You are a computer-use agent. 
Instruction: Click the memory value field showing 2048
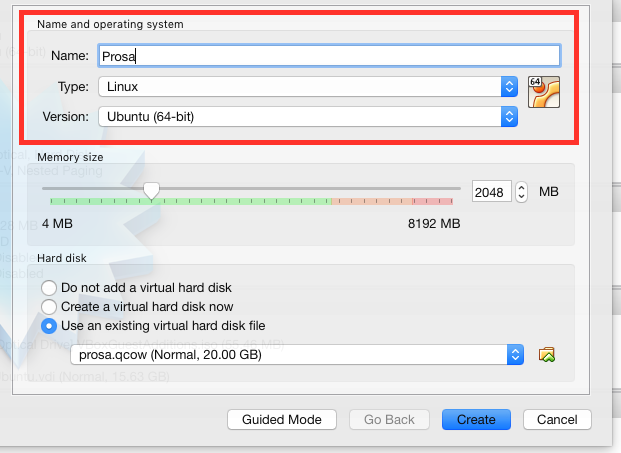(491, 192)
